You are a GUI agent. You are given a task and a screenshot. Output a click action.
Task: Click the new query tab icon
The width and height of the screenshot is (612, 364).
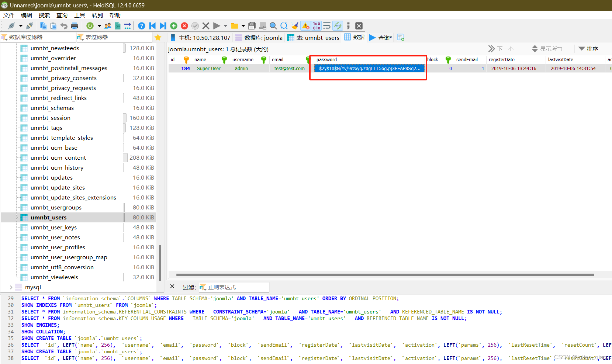click(x=401, y=38)
